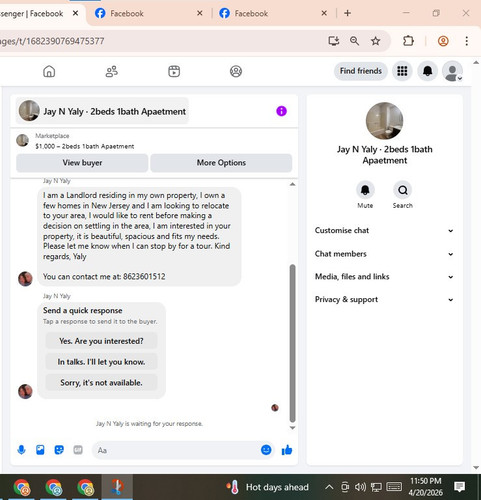
Task: Click the Aa message input field
Action: click(177, 450)
